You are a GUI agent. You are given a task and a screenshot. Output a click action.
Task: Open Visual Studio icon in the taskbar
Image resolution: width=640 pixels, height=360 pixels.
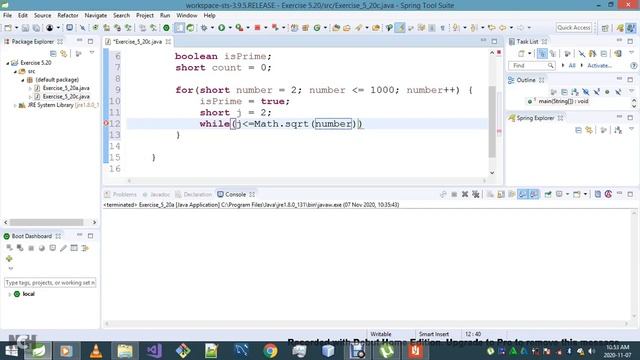click(154, 351)
